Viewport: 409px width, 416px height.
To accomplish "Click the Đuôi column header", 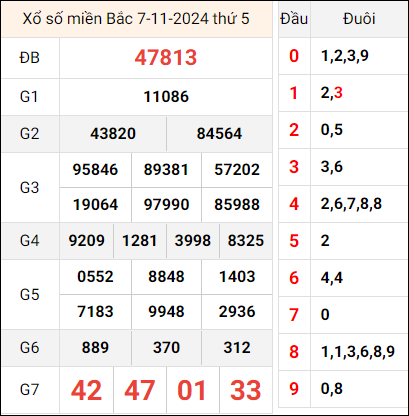I will [x=359, y=19].
